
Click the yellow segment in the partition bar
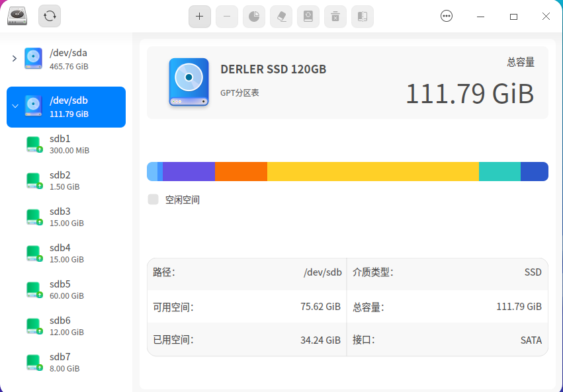[x=373, y=171]
